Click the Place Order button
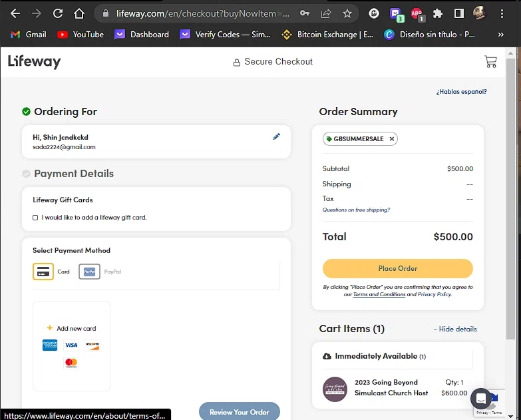The image size is (521, 420). pos(397,268)
